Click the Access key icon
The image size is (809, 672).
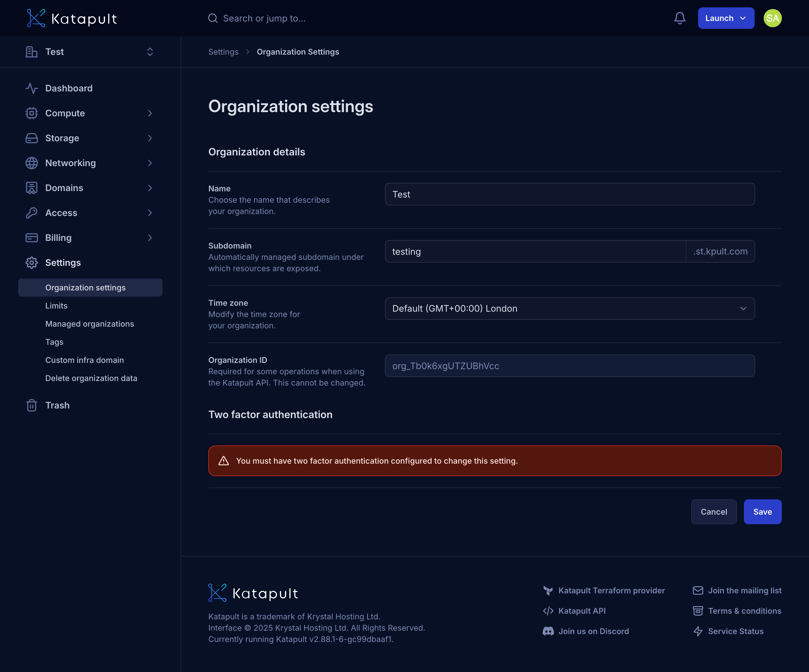click(32, 213)
